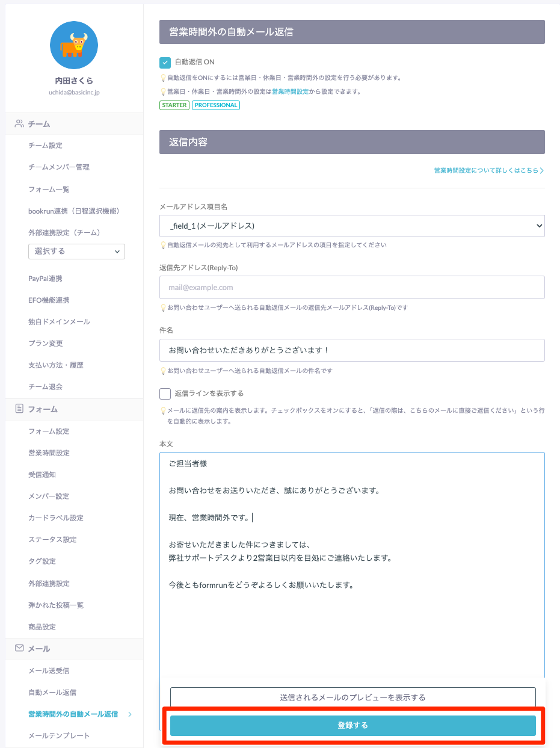This screenshot has width=560, height=748.
Task: Click the STARTER plan badge
Action: (x=174, y=105)
